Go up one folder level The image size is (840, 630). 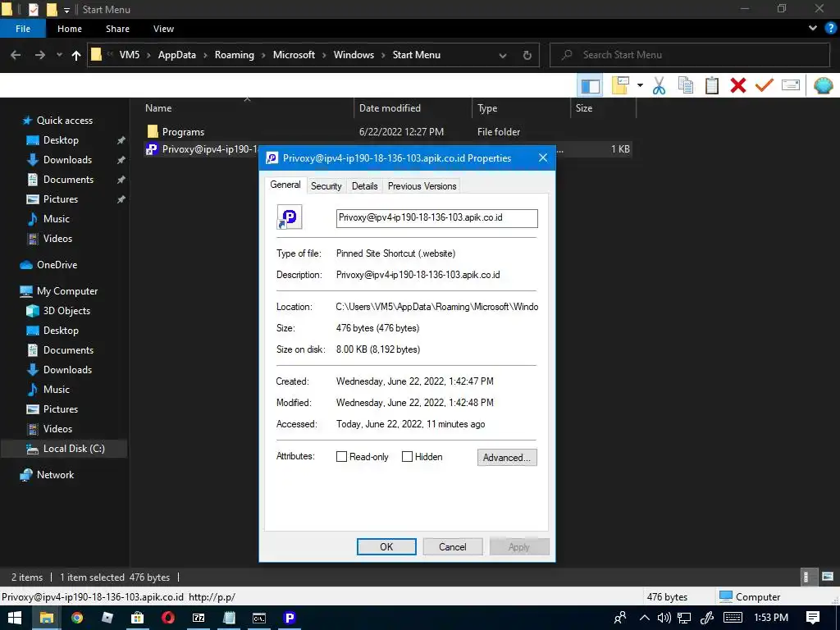(x=76, y=55)
